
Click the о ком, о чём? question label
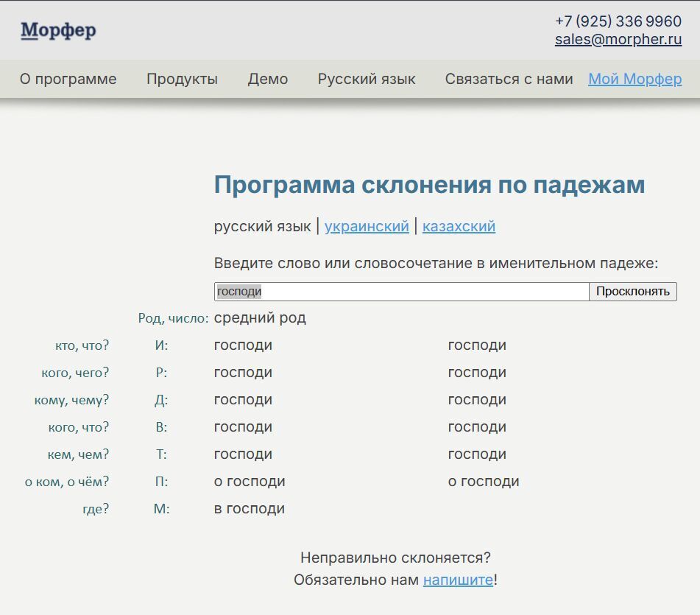point(66,482)
